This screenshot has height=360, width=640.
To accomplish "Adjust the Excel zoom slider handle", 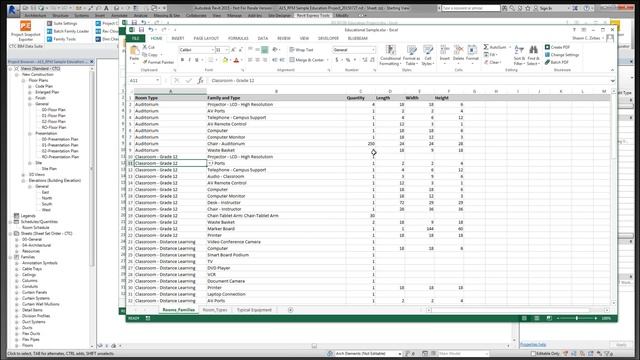I will [x=576, y=318].
